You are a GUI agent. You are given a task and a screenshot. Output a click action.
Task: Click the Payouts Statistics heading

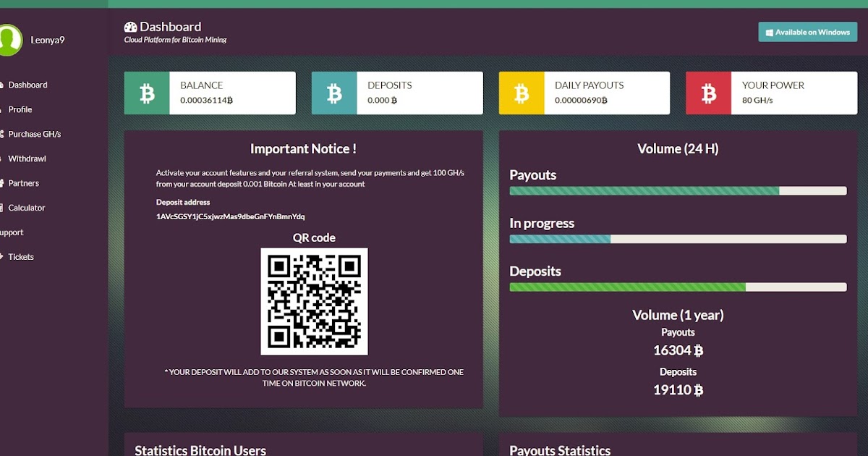point(560,450)
